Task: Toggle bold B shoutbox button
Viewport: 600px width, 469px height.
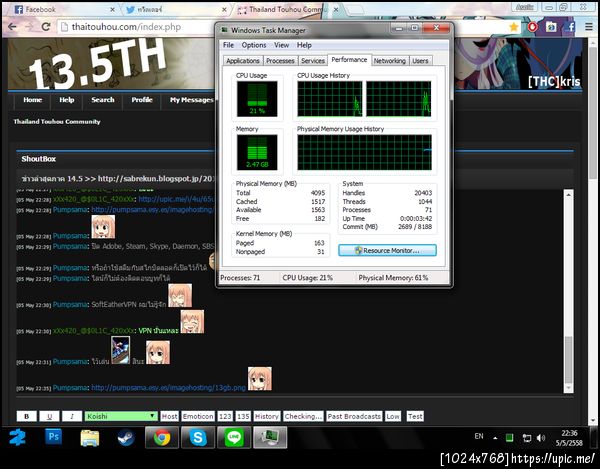Action: (26, 416)
